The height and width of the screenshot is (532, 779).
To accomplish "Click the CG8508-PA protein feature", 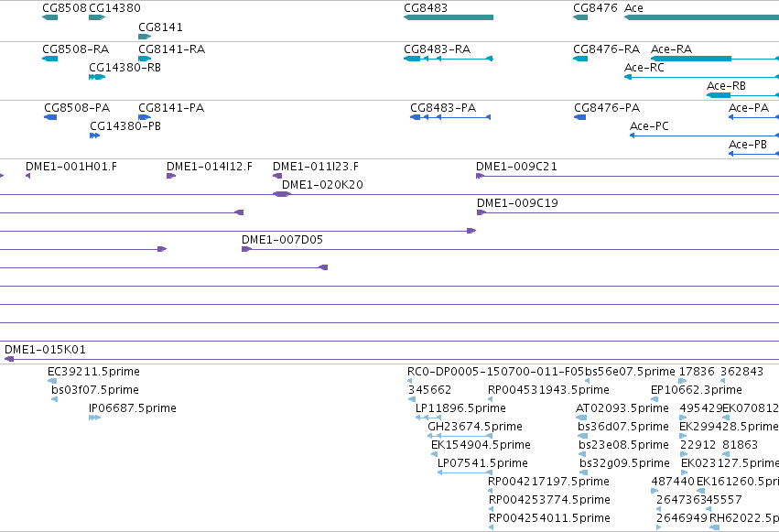I will point(50,117).
